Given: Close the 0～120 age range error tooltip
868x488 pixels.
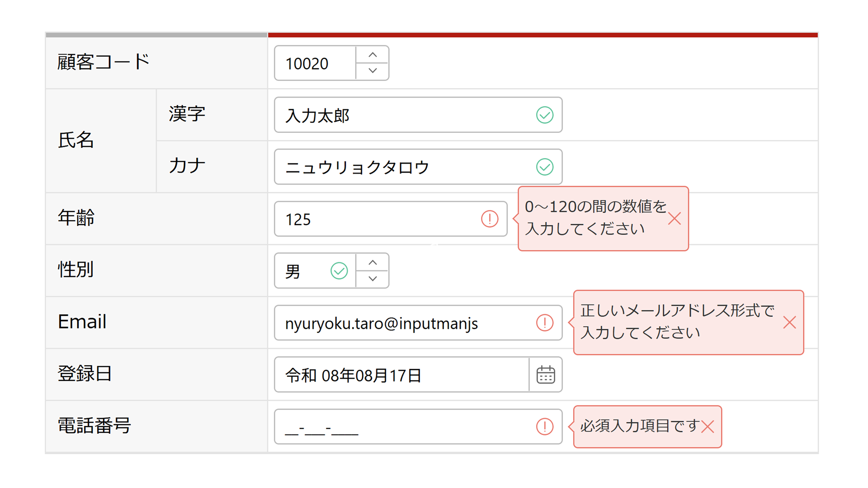Looking at the screenshot, I should [675, 219].
